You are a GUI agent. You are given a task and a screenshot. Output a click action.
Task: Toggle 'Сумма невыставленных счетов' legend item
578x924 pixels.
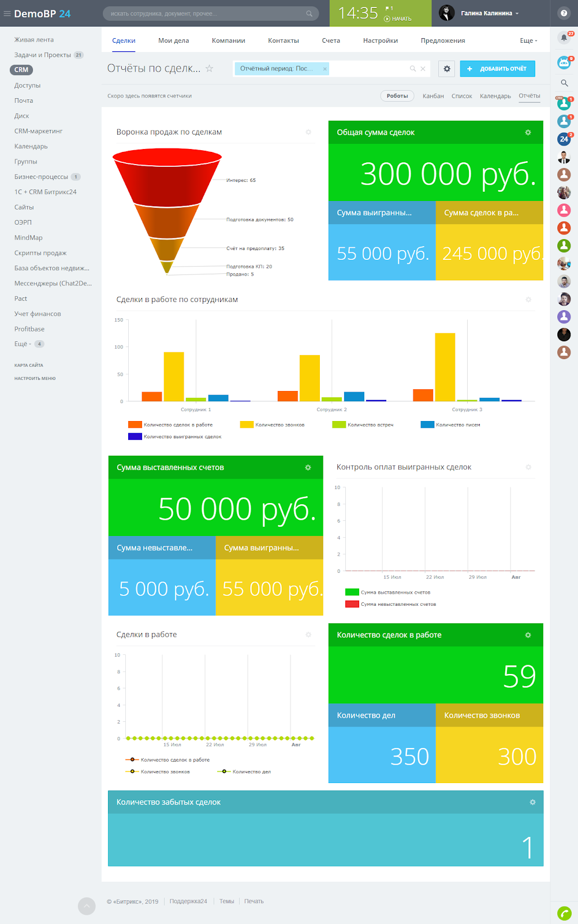pyautogui.click(x=398, y=605)
